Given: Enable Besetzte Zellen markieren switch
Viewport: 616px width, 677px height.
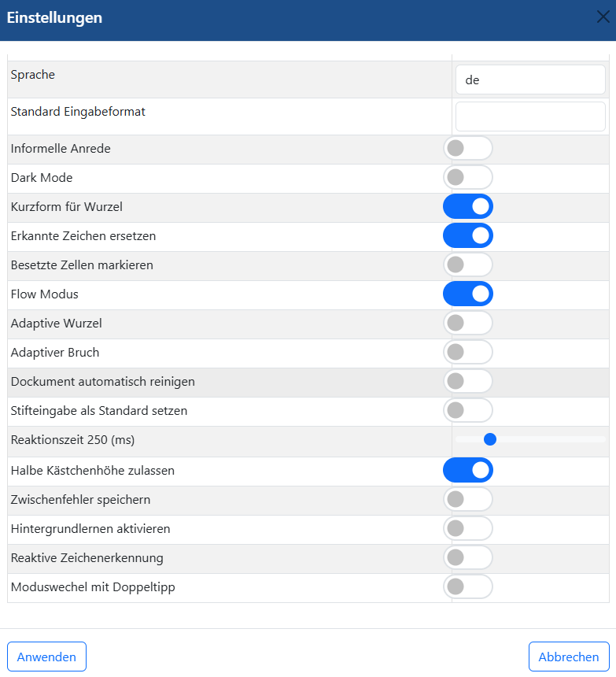Looking at the screenshot, I should pos(468,265).
